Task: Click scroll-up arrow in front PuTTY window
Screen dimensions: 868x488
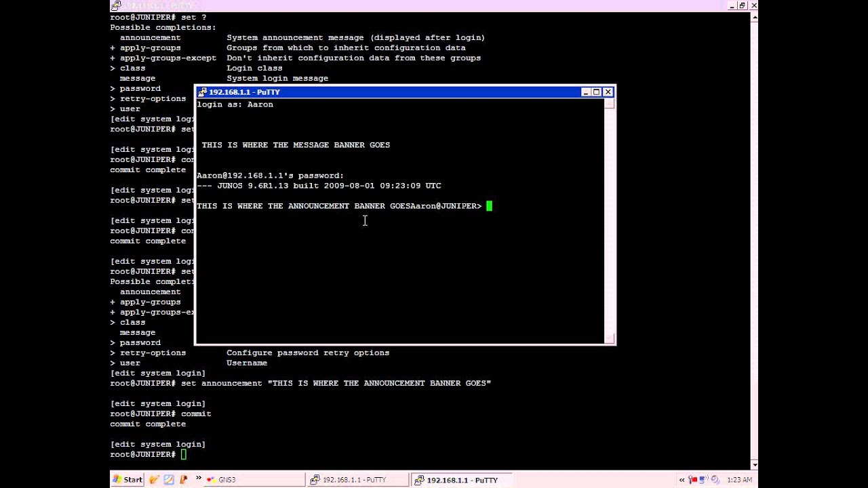Action: click(610, 104)
